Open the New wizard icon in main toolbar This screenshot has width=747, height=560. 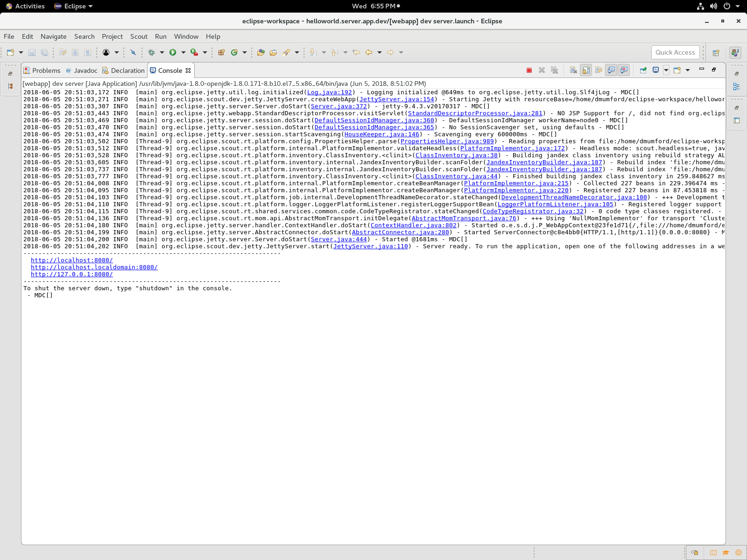10,52
